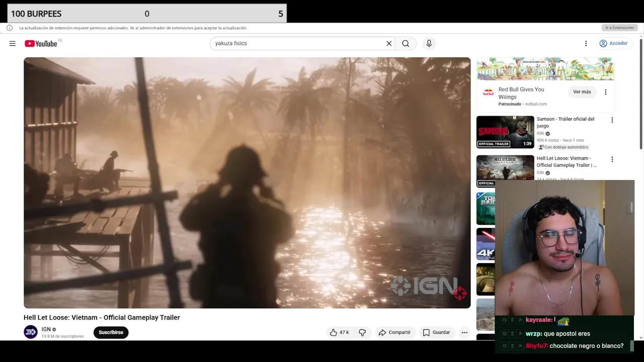Open the IGN channel avatar
This screenshot has height=362, width=644.
pyautogui.click(x=31, y=332)
